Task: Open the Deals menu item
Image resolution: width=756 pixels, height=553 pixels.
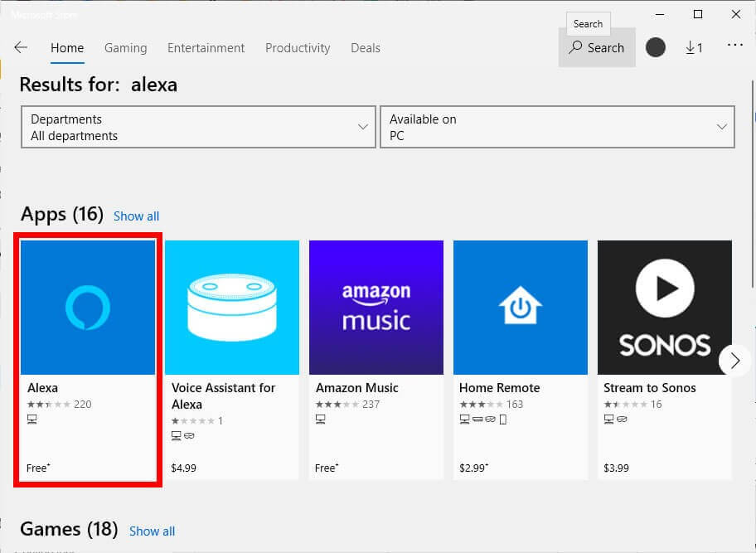Action: pos(365,48)
